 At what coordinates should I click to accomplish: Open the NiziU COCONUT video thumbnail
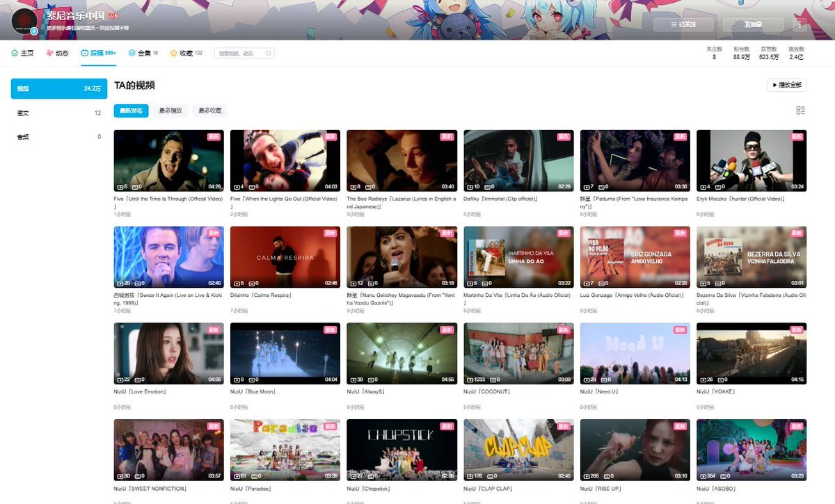click(518, 353)
